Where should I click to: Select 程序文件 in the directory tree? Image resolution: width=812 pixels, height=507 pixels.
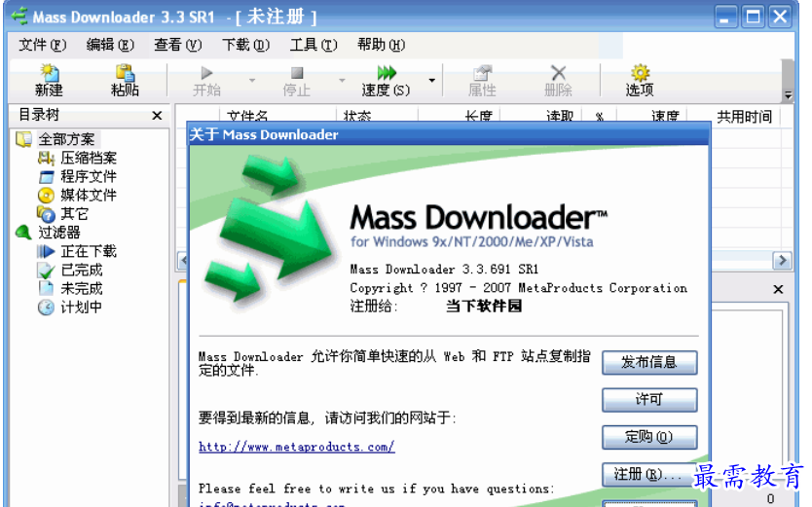tap(89, 176)
